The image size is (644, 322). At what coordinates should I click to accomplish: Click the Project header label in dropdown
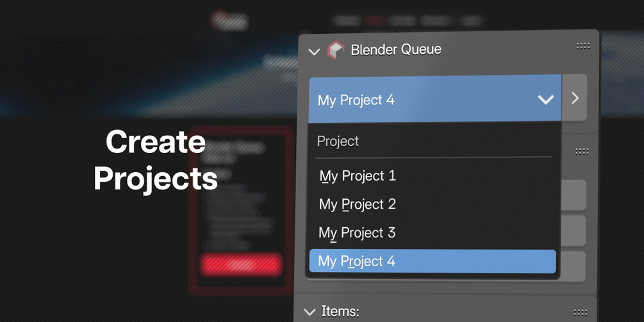point(338,141)
